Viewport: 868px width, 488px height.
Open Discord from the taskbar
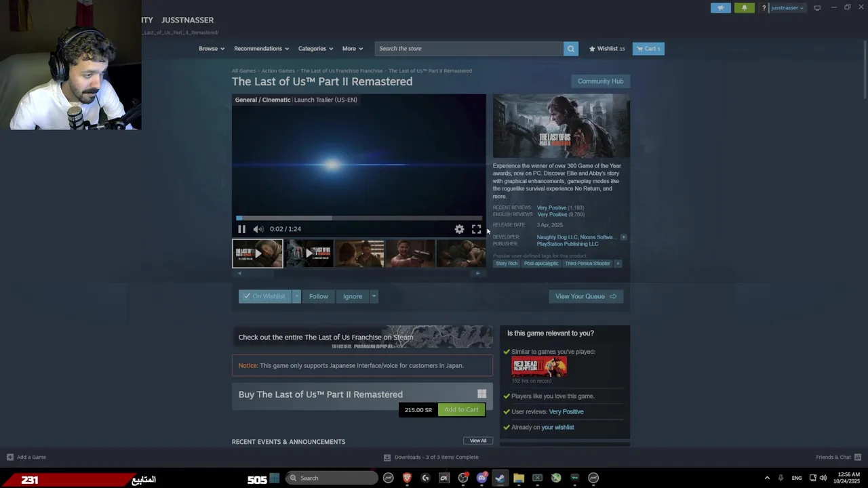481,478
